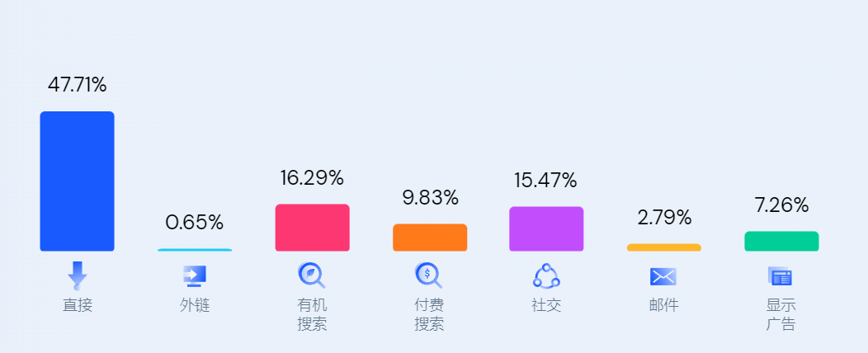
Task: Select the organic search leaf magnifier icon
Action: [312, 275]
